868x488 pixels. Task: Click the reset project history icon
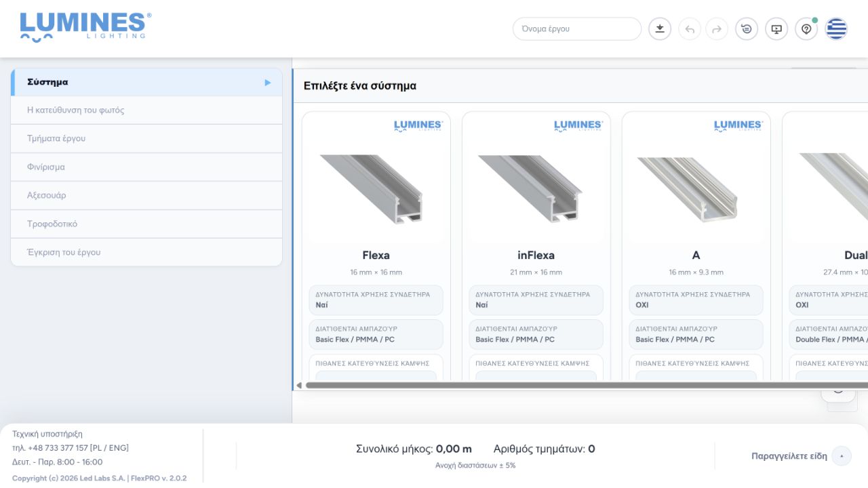click(747, 29)
